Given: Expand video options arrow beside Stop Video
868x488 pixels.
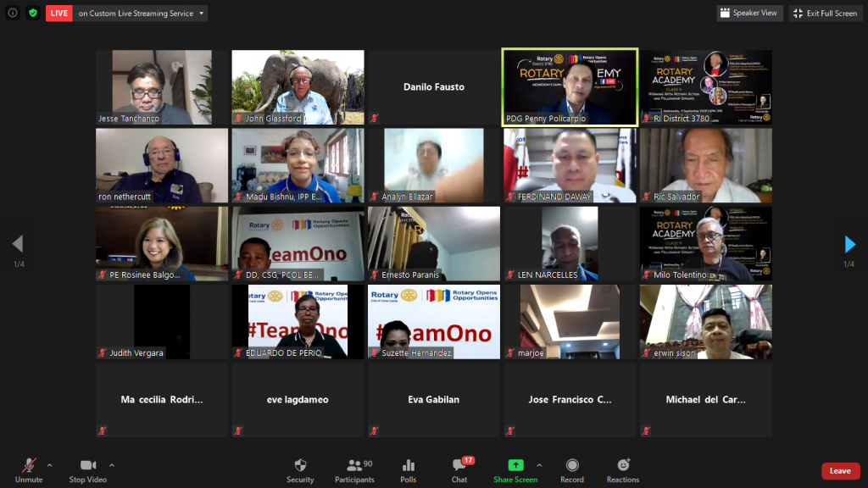Looking at the screenshot, I should [x=112, y=465].
